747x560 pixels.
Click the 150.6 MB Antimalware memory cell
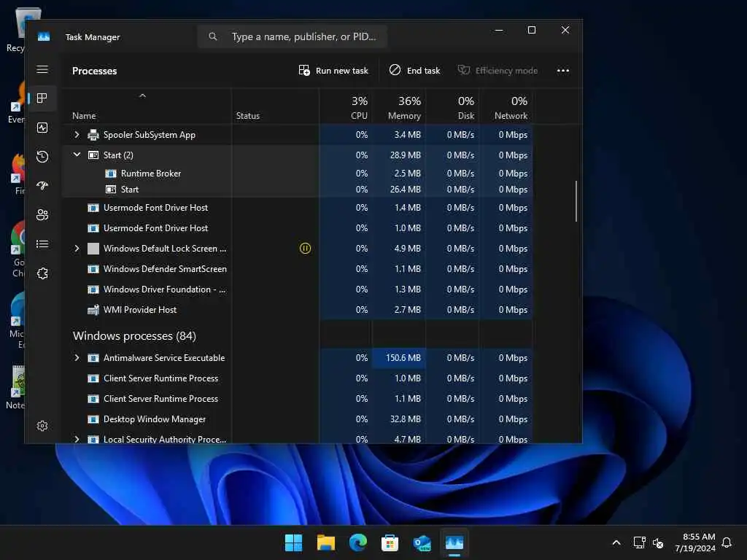pos(398,357)
